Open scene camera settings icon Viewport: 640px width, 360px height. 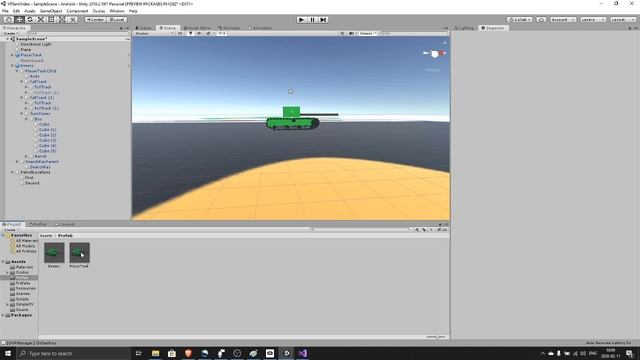click(x=352, y=33)
